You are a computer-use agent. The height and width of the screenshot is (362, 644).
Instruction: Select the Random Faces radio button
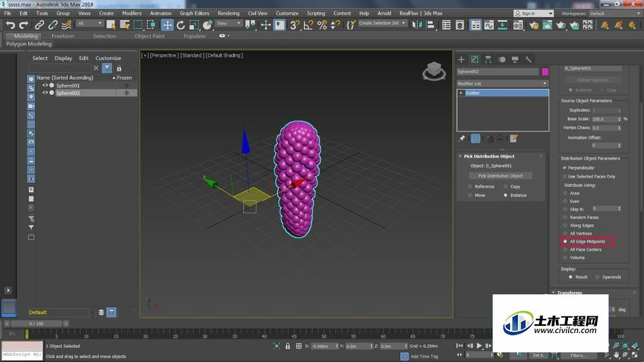(565, 217)
